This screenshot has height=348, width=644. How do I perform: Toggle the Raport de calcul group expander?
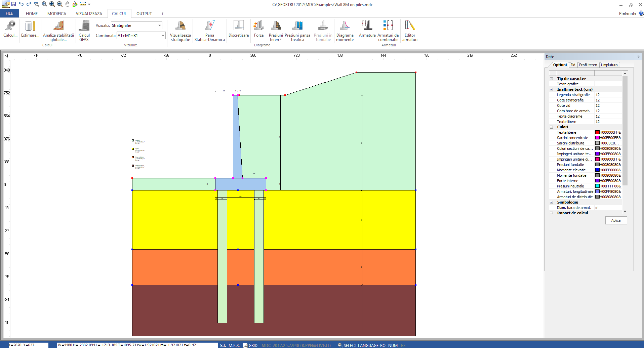(551, 213)
